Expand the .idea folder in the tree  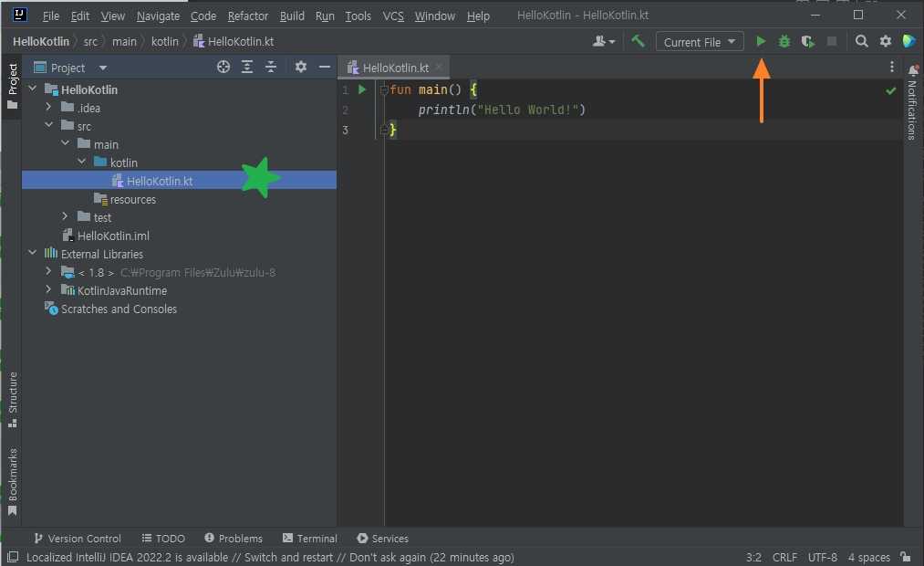(49, 108)
